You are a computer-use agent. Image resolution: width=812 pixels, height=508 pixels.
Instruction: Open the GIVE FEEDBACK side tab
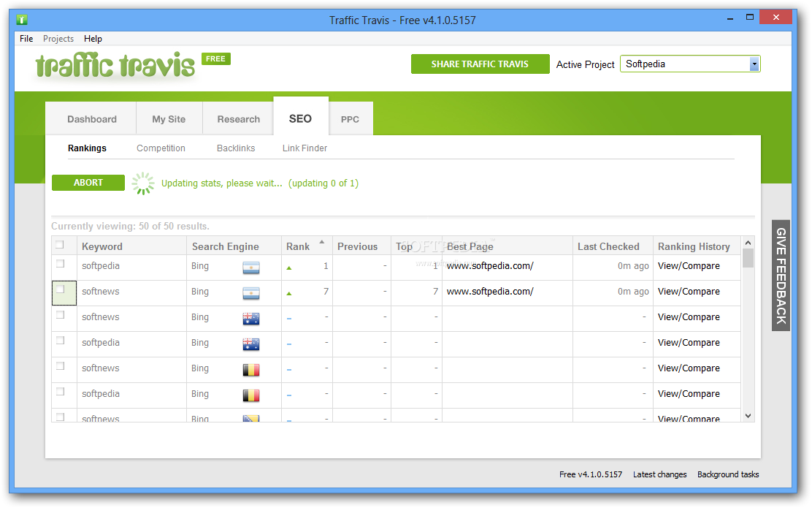point(781,276)
